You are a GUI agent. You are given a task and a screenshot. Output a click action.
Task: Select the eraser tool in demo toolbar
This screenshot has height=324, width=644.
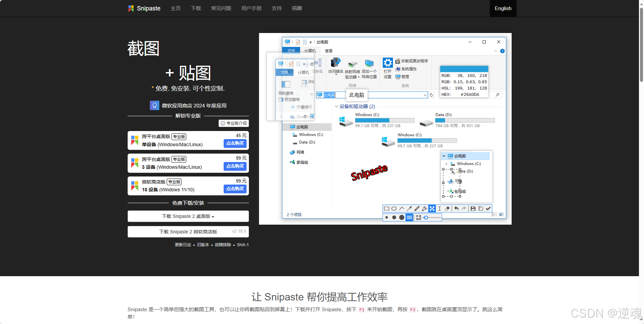(x=447, y=208)
